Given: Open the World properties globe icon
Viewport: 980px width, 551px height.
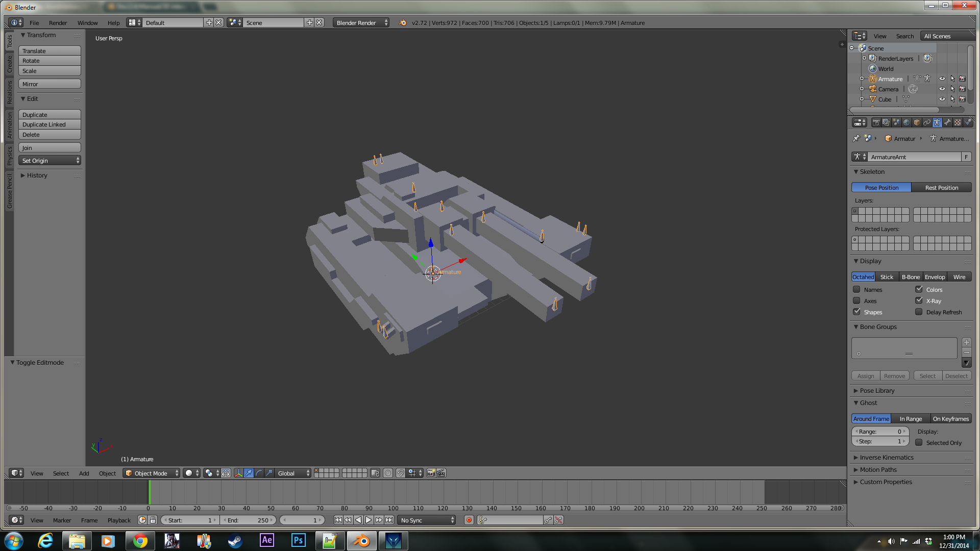Looking at the screenshot, I should [906, 122].
